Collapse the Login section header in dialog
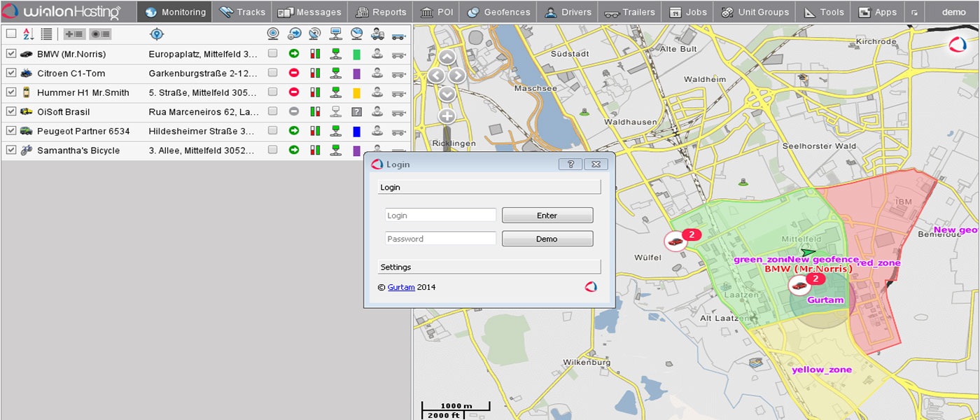This screenshot has width=980, height=420. 489,188
